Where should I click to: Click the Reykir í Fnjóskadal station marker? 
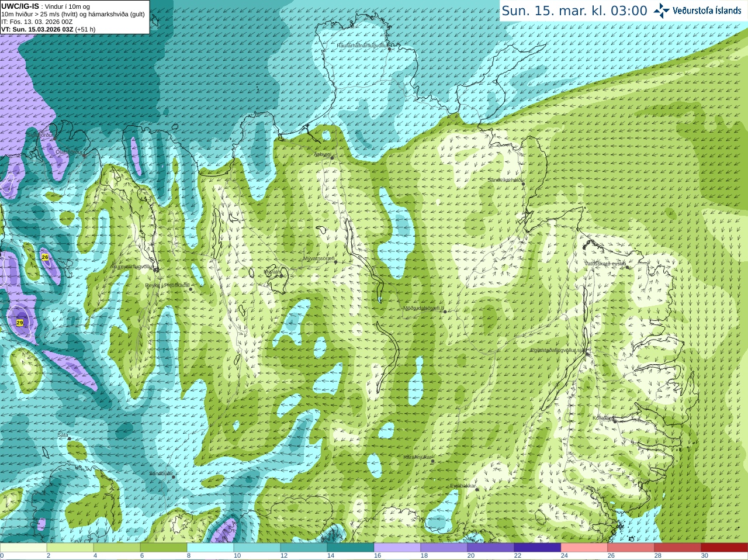click(191, 289)
